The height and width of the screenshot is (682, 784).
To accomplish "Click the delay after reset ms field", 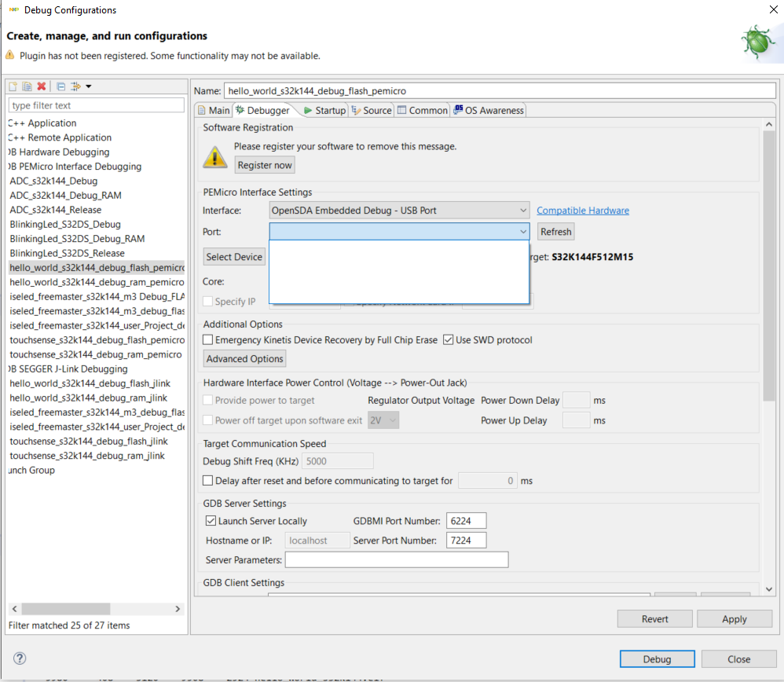I will point(488,481).
